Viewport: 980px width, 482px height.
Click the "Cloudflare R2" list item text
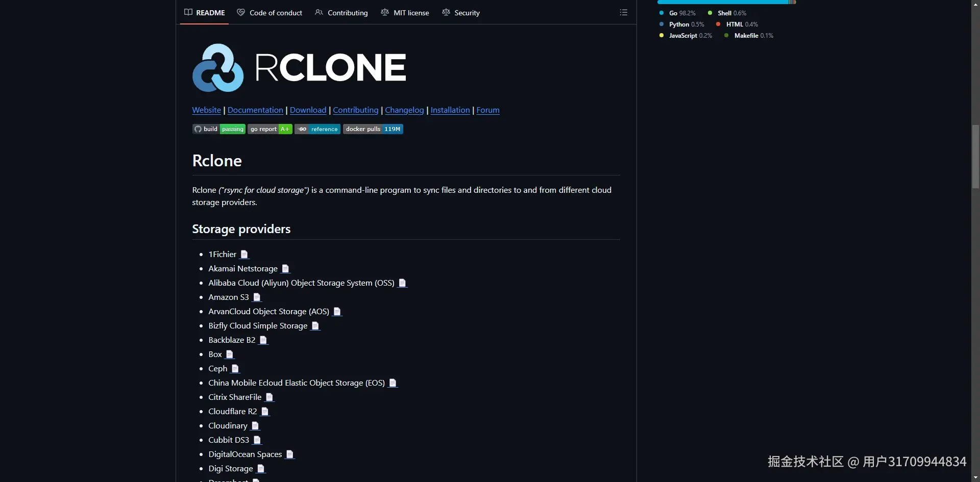coord(233,412)
